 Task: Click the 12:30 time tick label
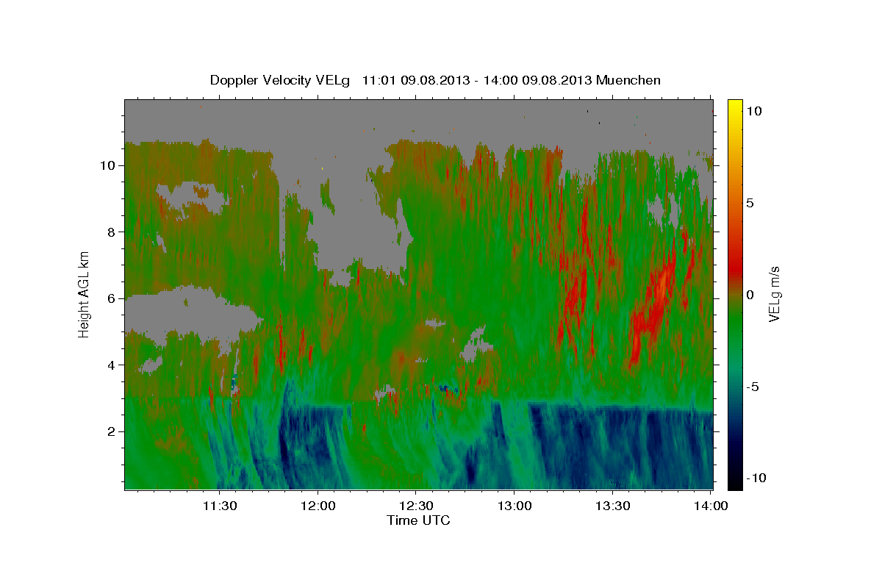[416, 506]
